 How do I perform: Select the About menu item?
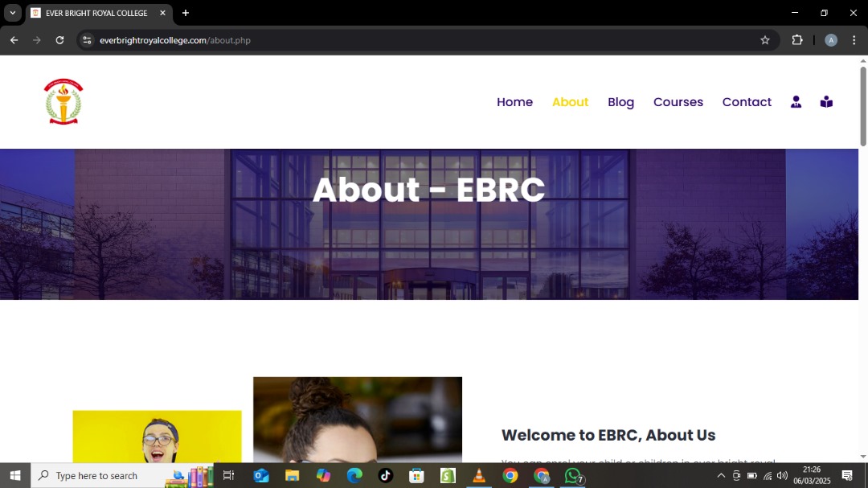(x=570, y=102)
